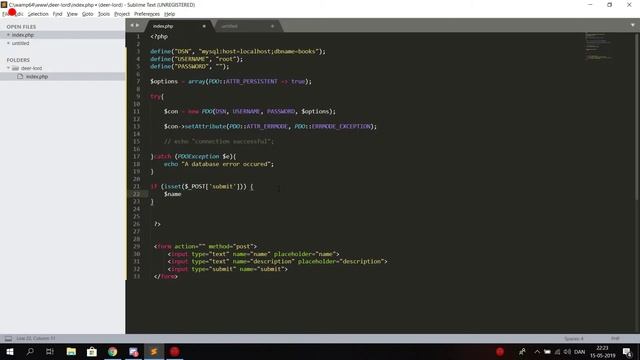This screenshot has height=360, width=640.
Task: Open the Windows notification center
Action: tap(627, 351)
